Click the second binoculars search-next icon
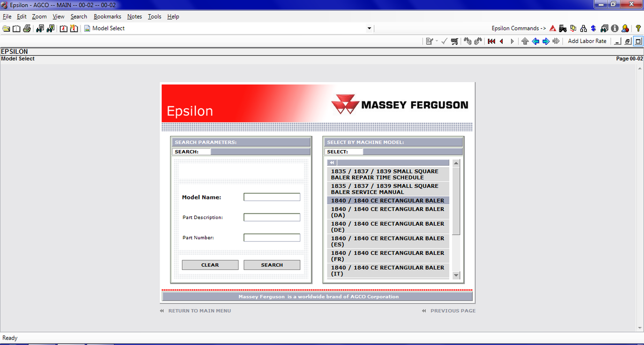Image resolution: width=644 pixels, height=345 pixels. (50, 28)
